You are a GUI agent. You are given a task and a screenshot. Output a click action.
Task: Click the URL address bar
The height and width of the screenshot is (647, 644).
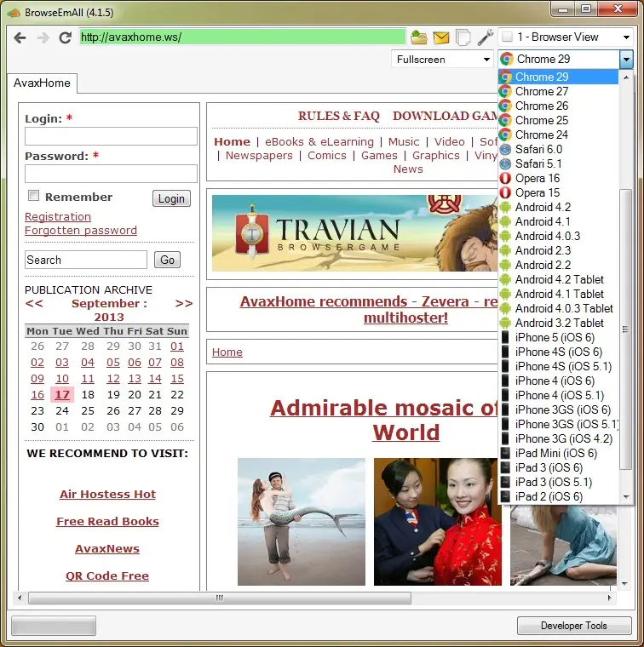tap(242, 37)
